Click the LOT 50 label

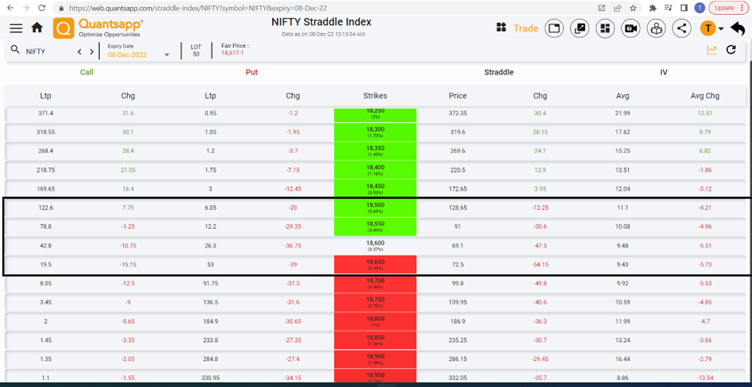point(196,51)
